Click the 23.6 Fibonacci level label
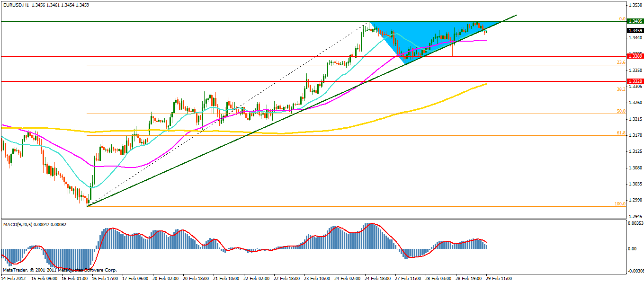 [x=621, y=62]
